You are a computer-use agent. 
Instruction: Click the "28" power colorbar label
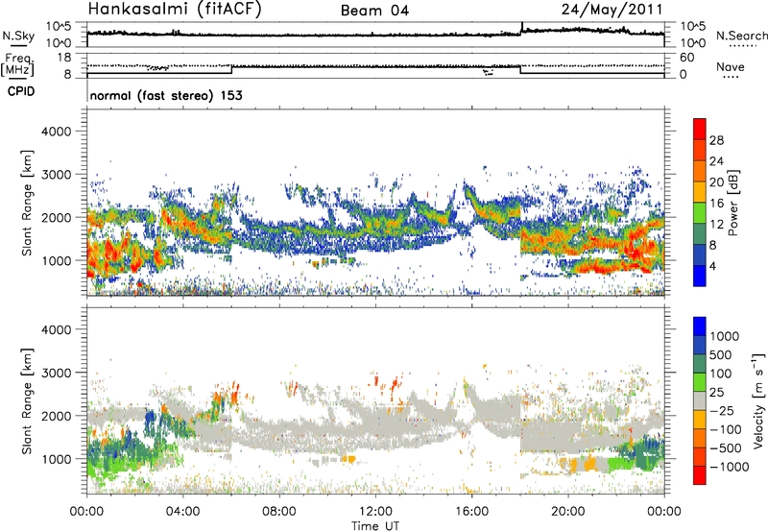click(x=716, y=140)
